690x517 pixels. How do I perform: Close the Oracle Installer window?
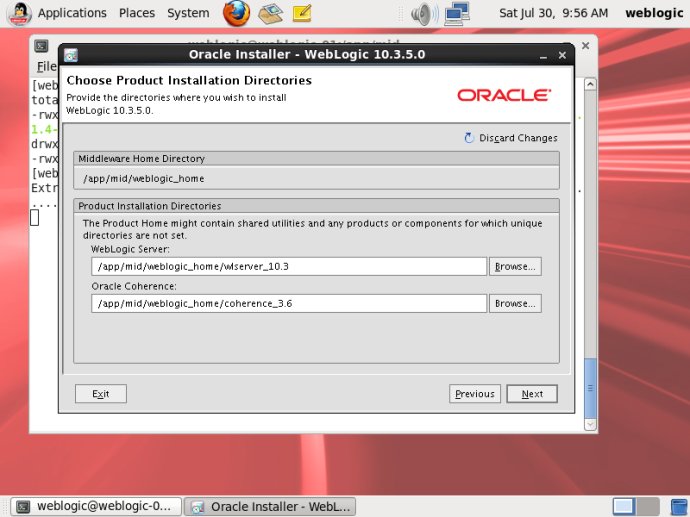pos(562,55)
